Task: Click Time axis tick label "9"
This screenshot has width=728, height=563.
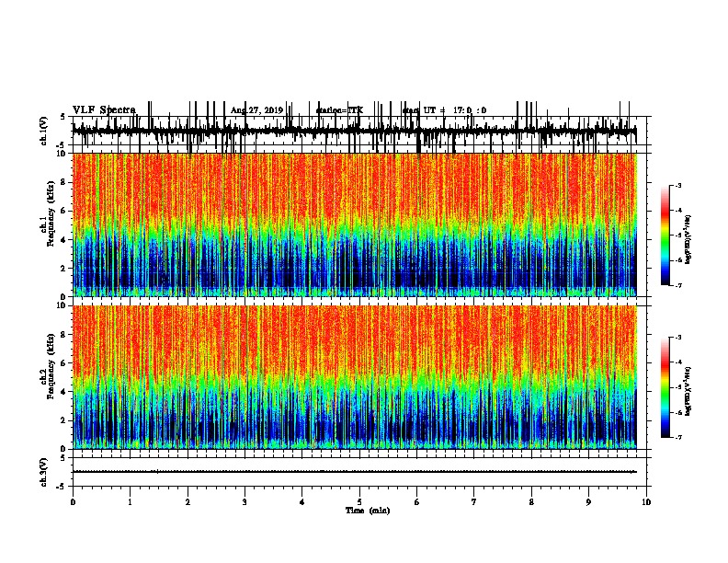Action: pyautogui.click(x=588, y=501)
